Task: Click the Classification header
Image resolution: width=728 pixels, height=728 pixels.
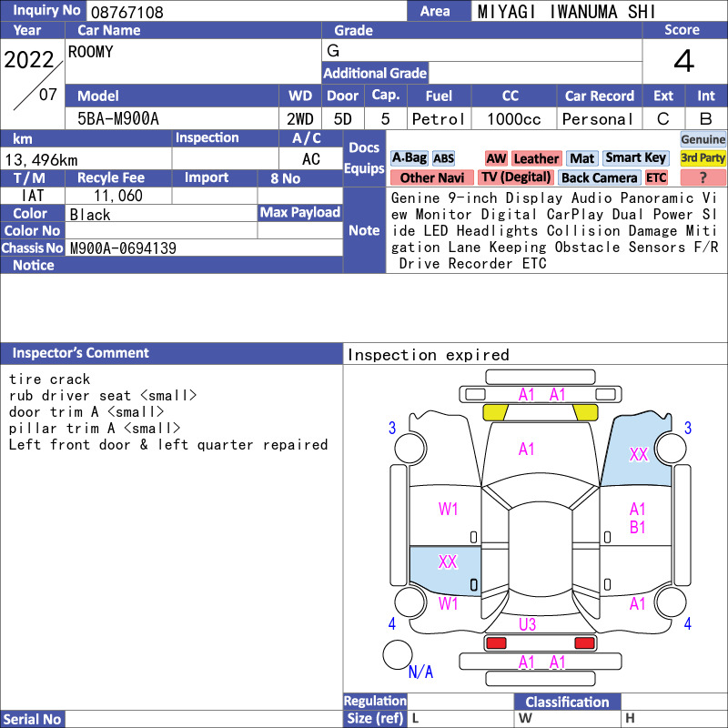Action: point(567,702)
